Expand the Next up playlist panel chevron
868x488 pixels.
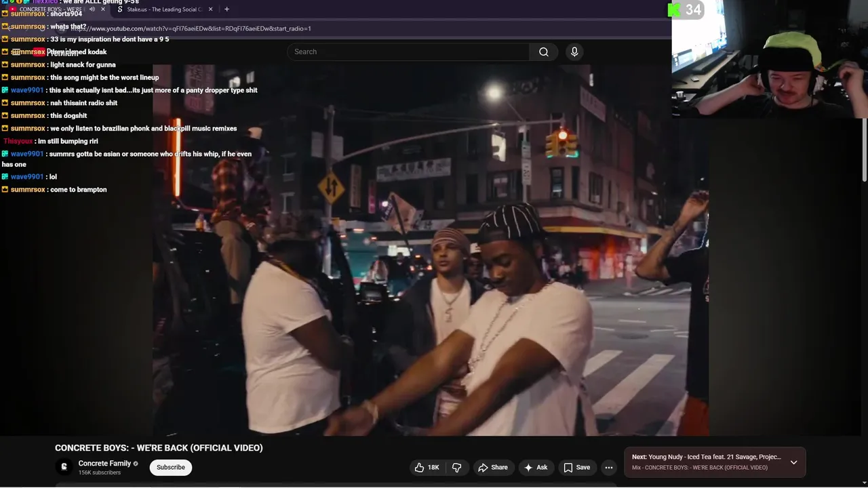coord(793,462)
